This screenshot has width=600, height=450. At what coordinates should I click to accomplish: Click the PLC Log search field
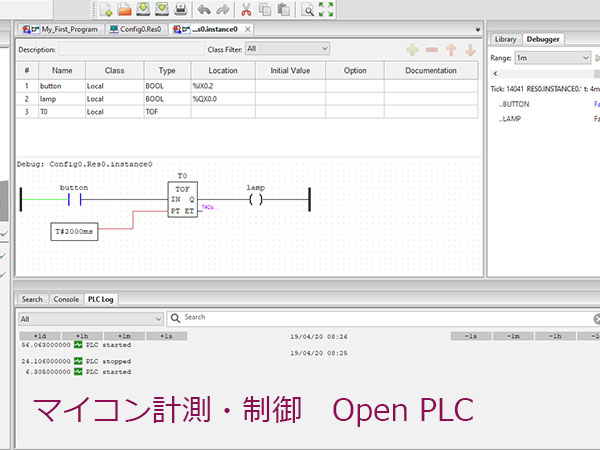(x=380, y=317)
